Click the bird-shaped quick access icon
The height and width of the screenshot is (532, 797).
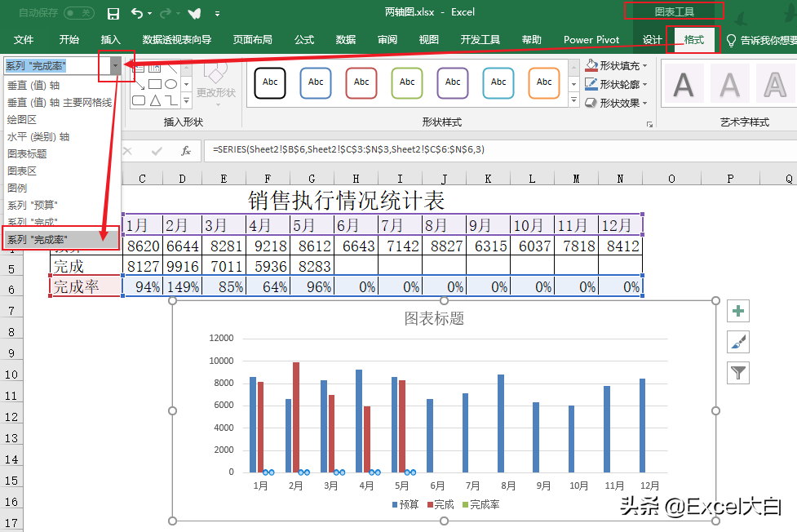pyautogui.click(x=194, y=13)
